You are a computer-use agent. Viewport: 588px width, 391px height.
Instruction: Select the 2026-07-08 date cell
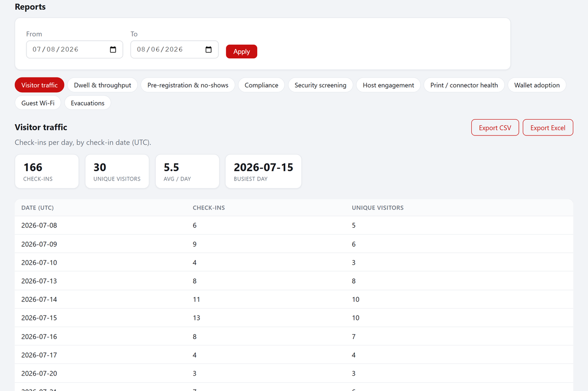(x=39, y=225)
